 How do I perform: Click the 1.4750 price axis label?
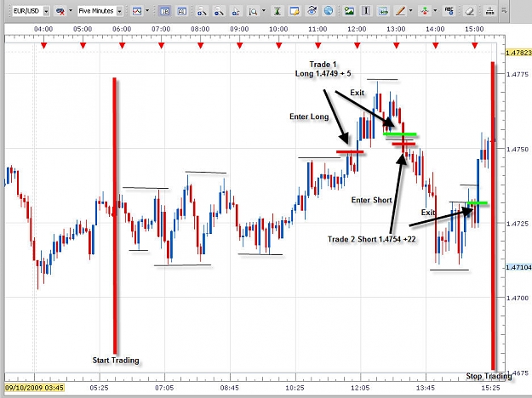click(x=518, y=149)
